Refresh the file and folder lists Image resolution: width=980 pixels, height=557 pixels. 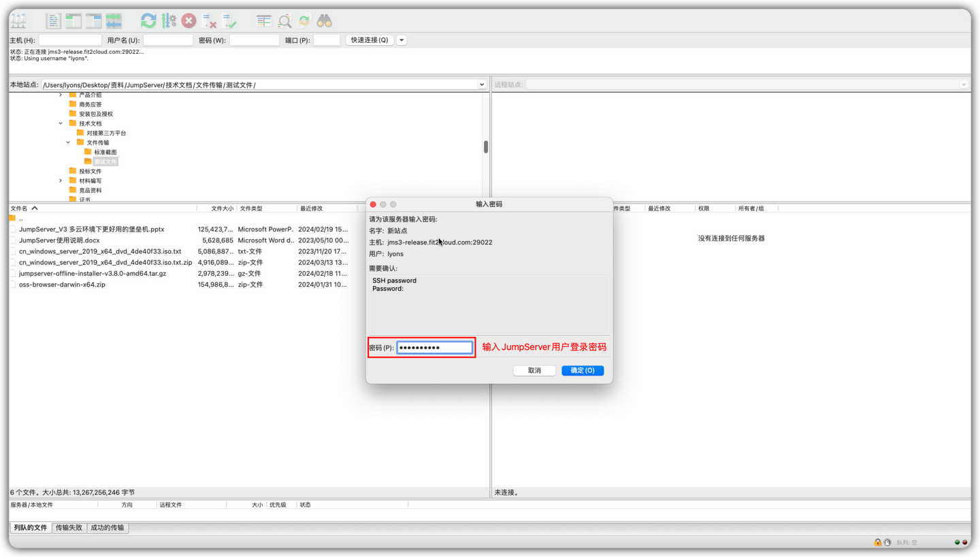pyautogui.click(x=148, y=20)
